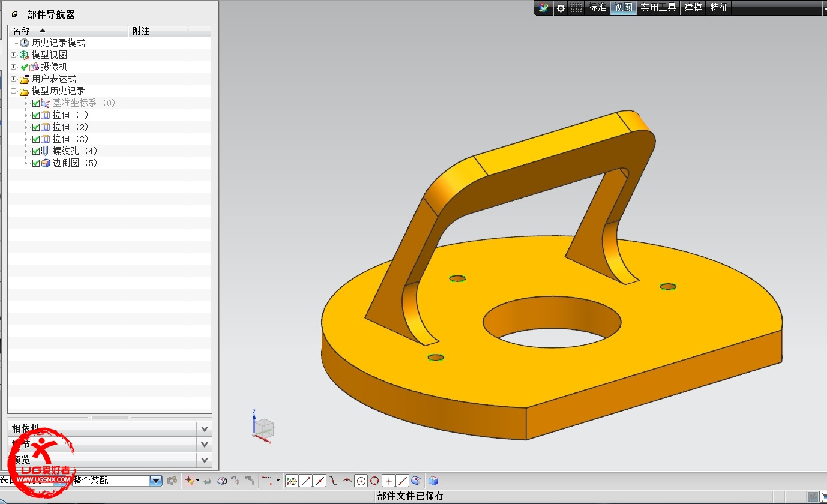Click the assembly icon right of 整个装配 dropdown
827x504 pixels.
(173, 481)
